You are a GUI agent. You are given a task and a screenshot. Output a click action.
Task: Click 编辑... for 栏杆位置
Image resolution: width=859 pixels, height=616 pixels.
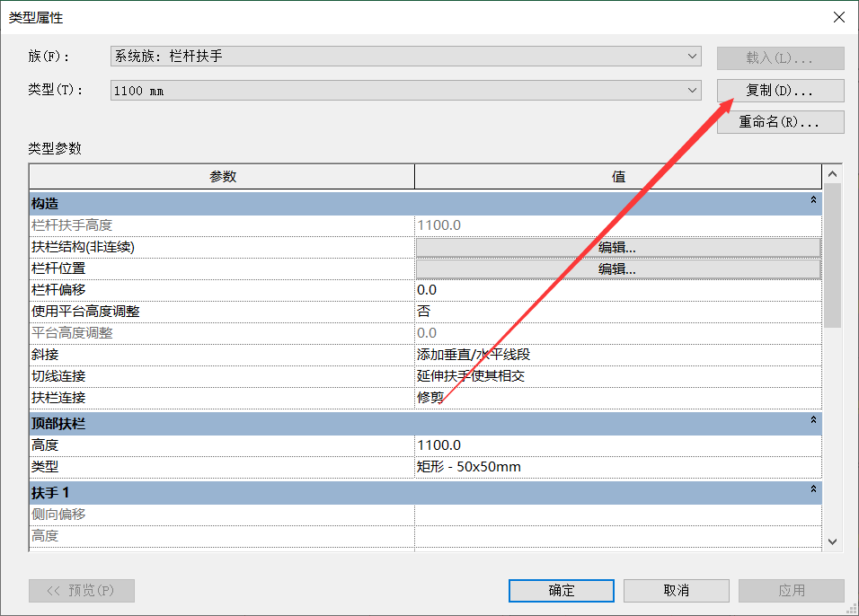click(x=617, y=268)
